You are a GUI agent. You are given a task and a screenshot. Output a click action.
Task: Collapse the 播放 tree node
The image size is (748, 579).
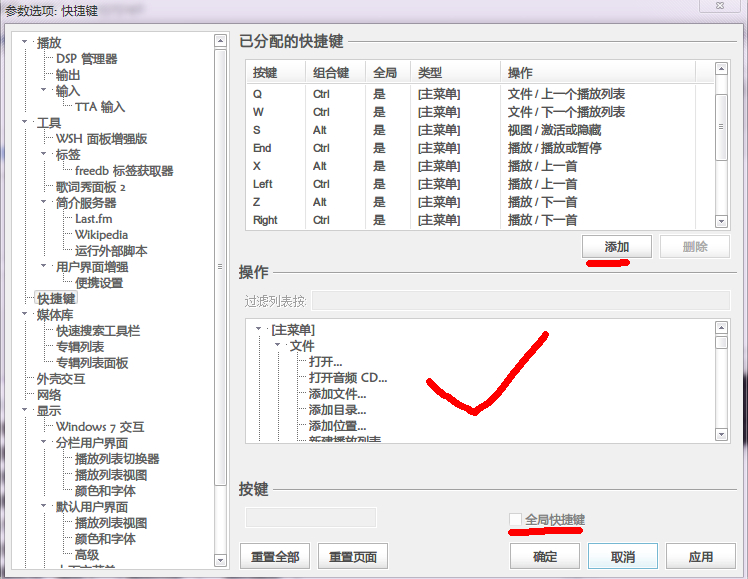25,42
